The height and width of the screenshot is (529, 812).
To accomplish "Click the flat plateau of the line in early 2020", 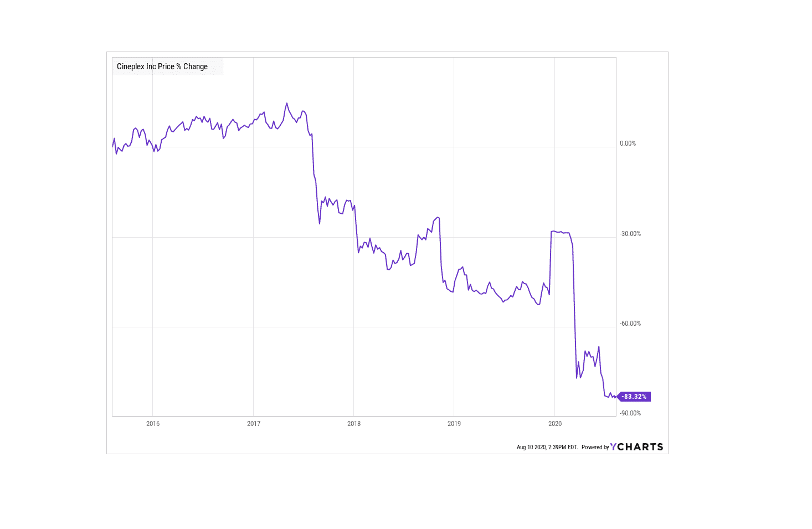I will tap(561, 232).
